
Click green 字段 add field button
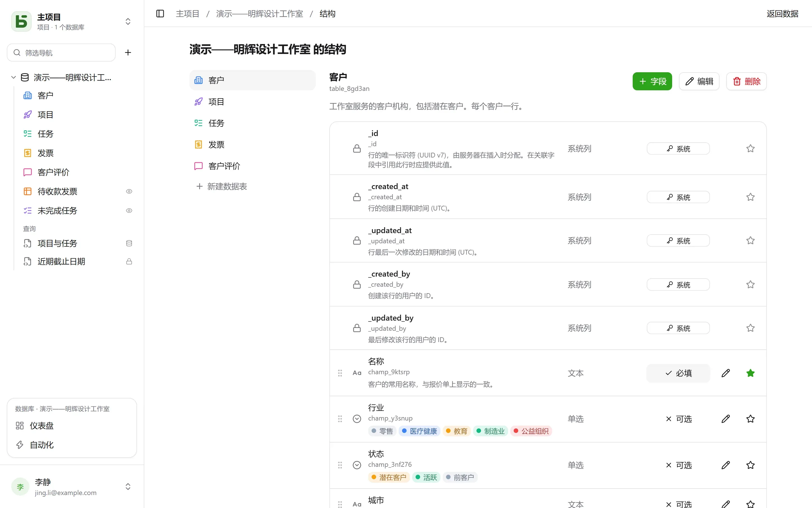[652, 81]
